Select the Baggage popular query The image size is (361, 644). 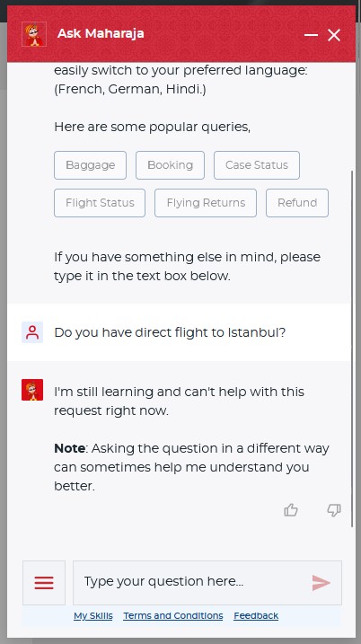click(91, 165)
